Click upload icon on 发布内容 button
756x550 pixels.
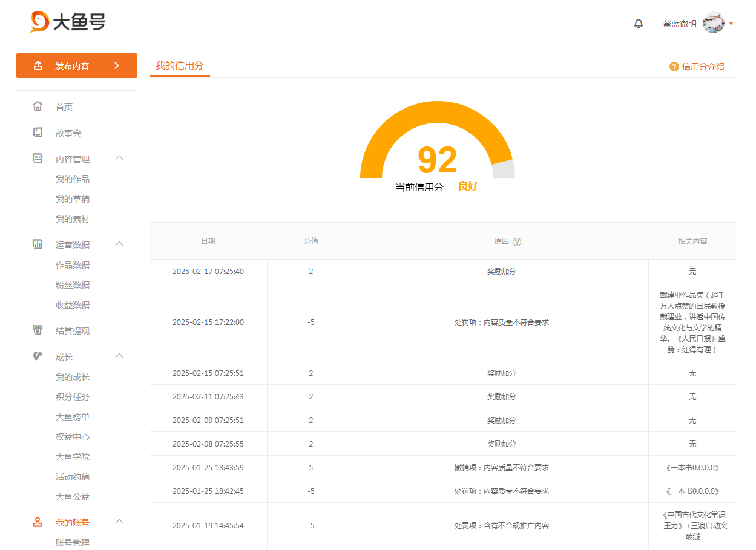point(38,65)
